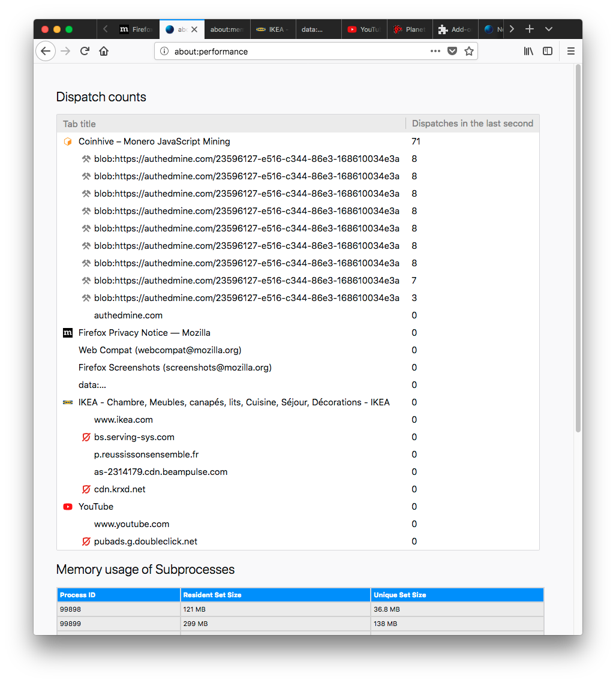Expand the list all tabs chevron
Viewport: 616px width, 683px height.
click(x=549, y=29)
